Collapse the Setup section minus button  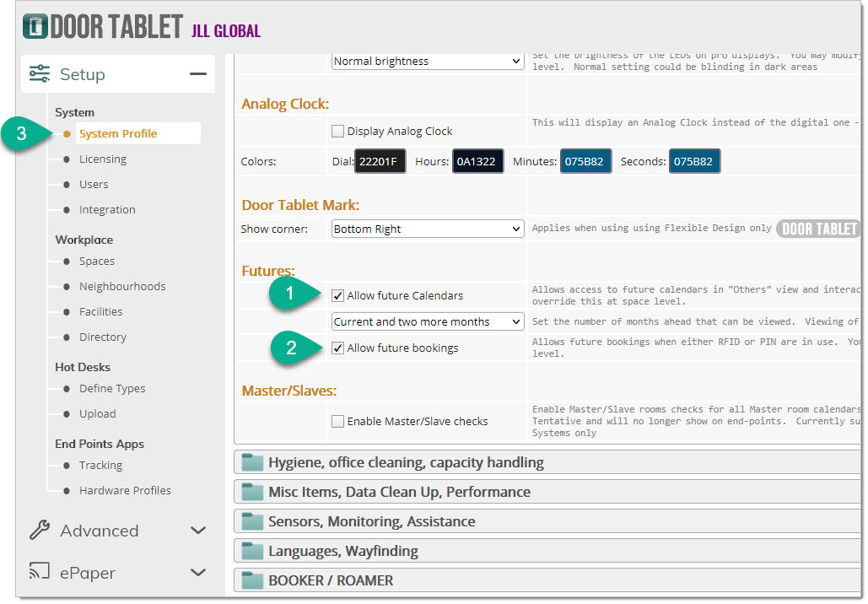pyautogui.click(x=198, y=74)
